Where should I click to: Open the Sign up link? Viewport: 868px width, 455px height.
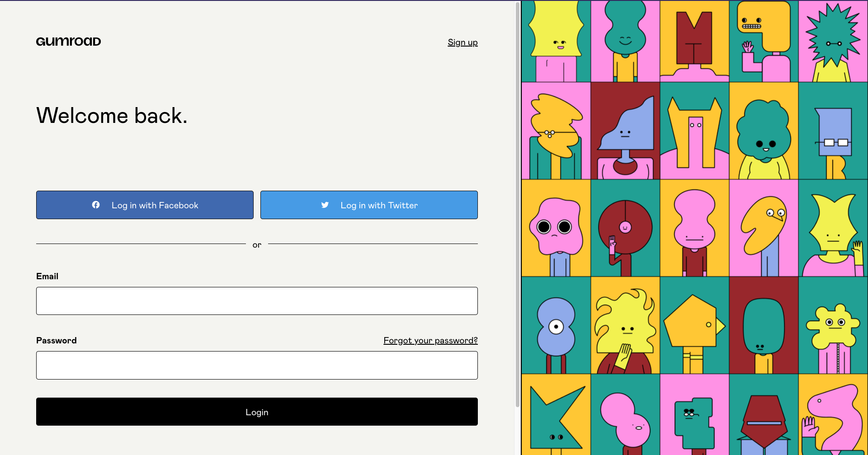[462, 42]
